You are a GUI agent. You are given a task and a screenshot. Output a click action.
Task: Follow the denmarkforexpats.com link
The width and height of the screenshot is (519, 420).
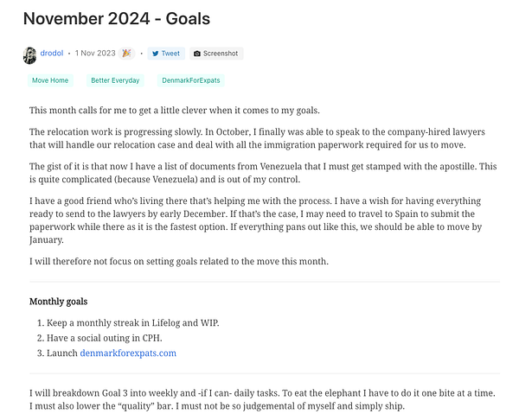click(127, 353)
